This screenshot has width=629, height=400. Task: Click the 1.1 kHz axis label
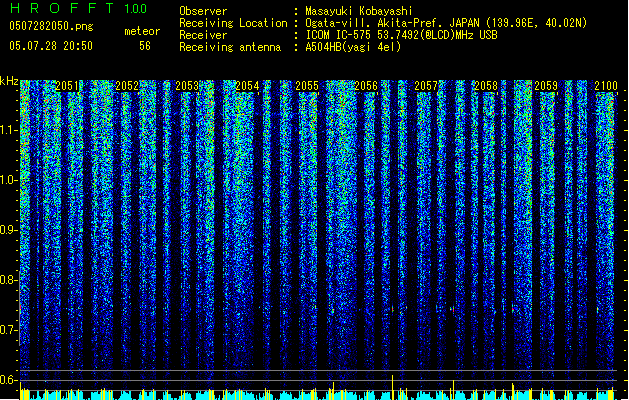9,130
